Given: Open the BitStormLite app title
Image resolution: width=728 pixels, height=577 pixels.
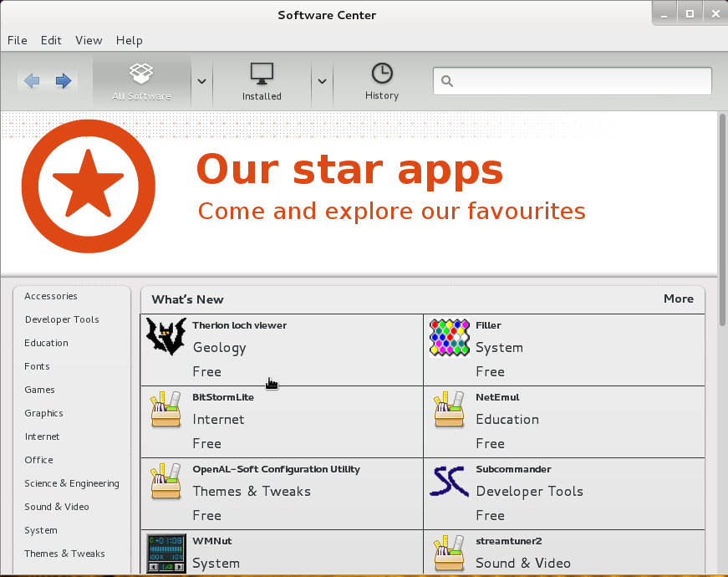Looking at the screenshot, I should [223, 398].
